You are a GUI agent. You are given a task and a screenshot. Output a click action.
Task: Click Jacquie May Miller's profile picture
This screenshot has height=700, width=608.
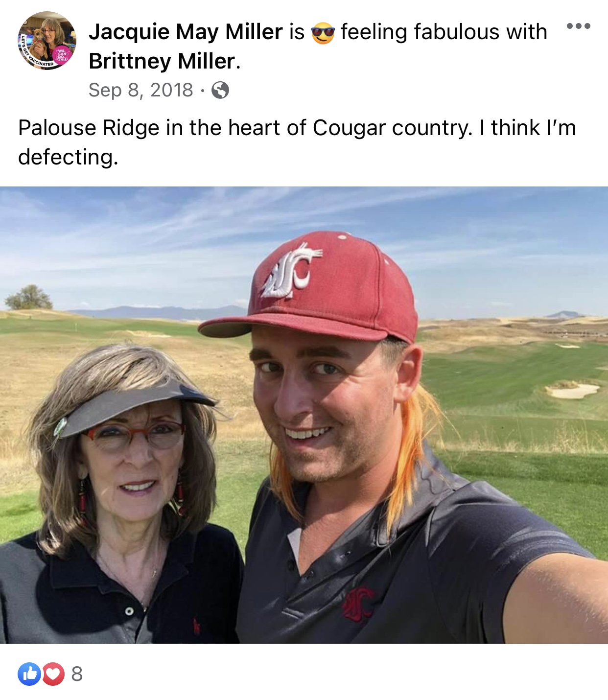[47, 41]
